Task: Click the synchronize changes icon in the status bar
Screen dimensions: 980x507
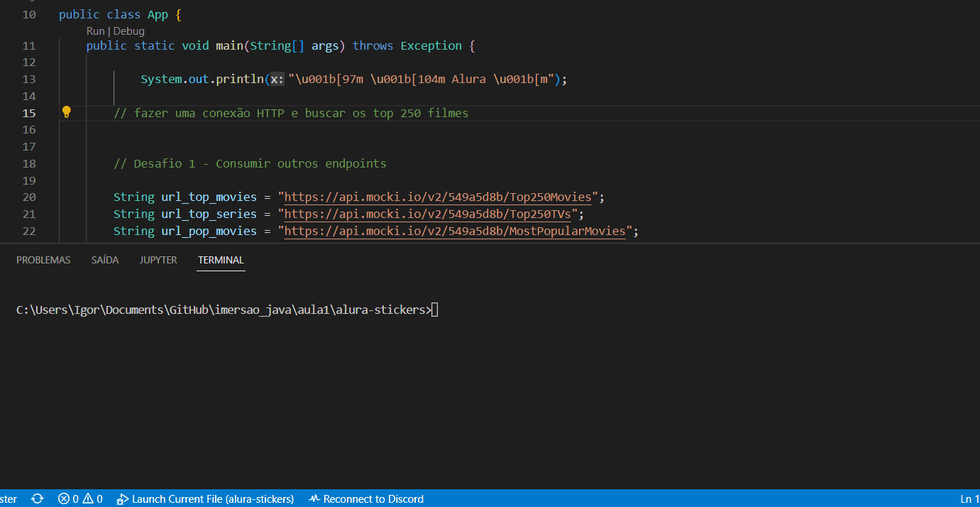Action: click(37, 498)
